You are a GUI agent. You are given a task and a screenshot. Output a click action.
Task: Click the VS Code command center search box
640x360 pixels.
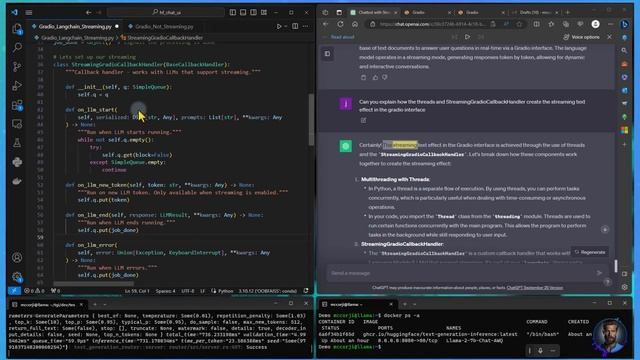coord(165,12)
